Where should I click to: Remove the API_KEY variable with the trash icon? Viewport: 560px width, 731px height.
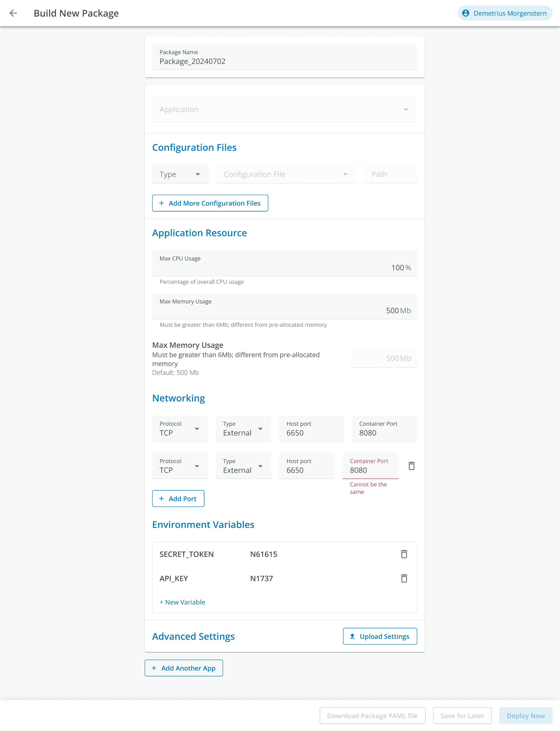click(404, 578)
